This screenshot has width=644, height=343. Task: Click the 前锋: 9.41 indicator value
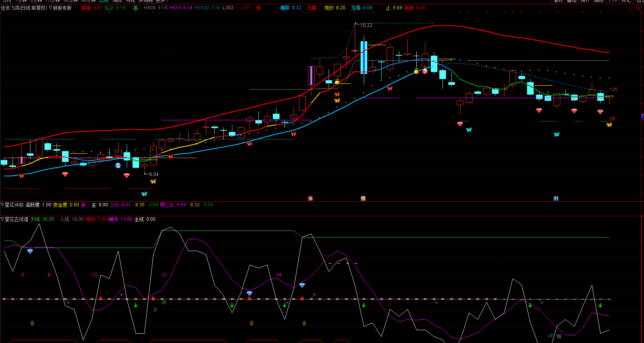[x=92, y=8]
